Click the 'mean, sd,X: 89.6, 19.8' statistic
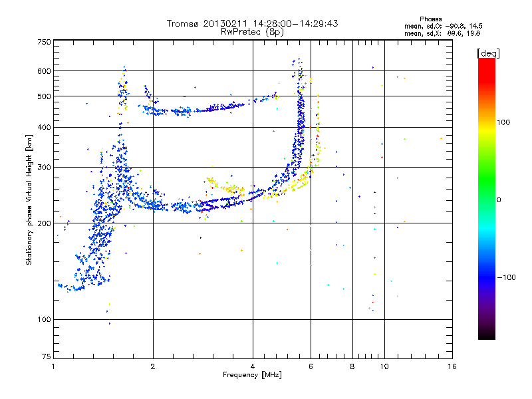 coord(442,33)
